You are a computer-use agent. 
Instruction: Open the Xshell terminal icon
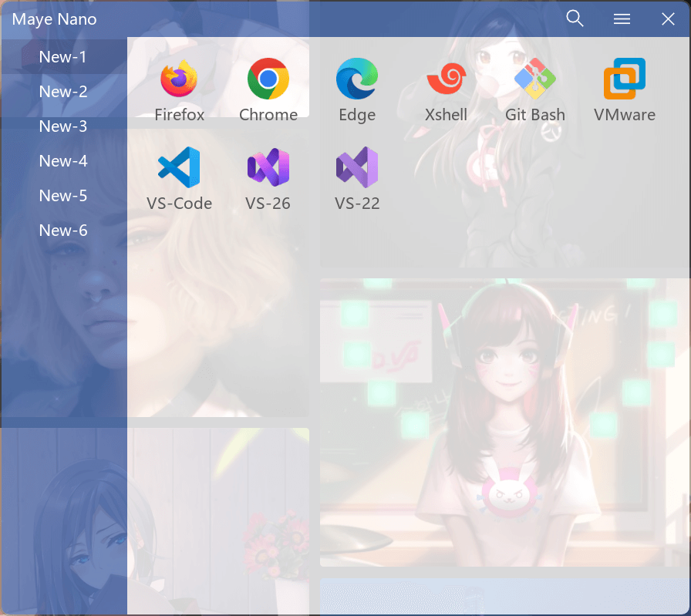pos(446,79)
